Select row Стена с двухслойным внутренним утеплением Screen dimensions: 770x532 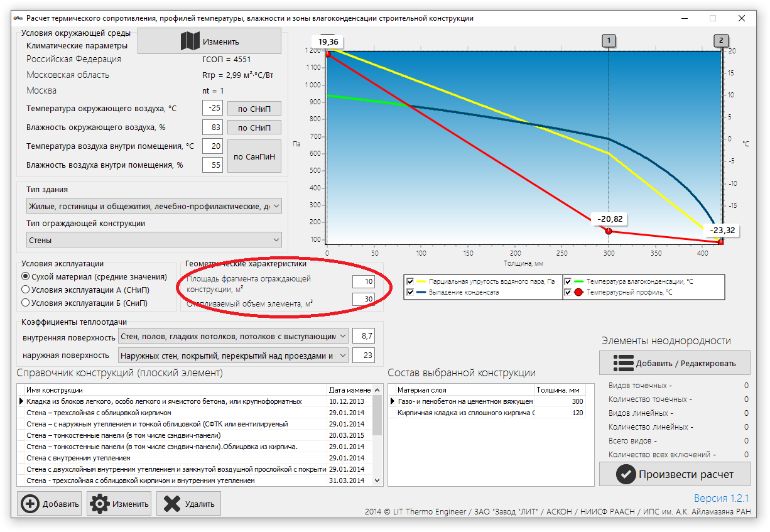pos(195,469)
